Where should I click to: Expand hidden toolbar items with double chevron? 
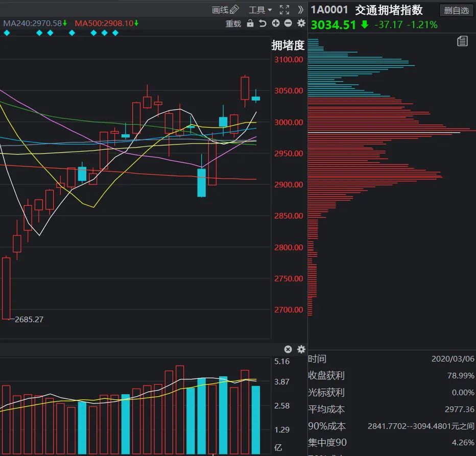pyautogui.click(x=300, y=10)
